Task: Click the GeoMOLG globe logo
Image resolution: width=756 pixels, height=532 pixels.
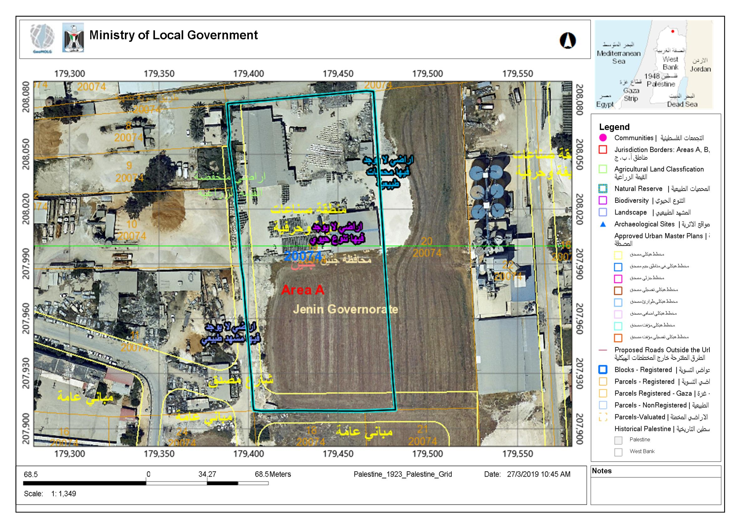Action: 43,38
